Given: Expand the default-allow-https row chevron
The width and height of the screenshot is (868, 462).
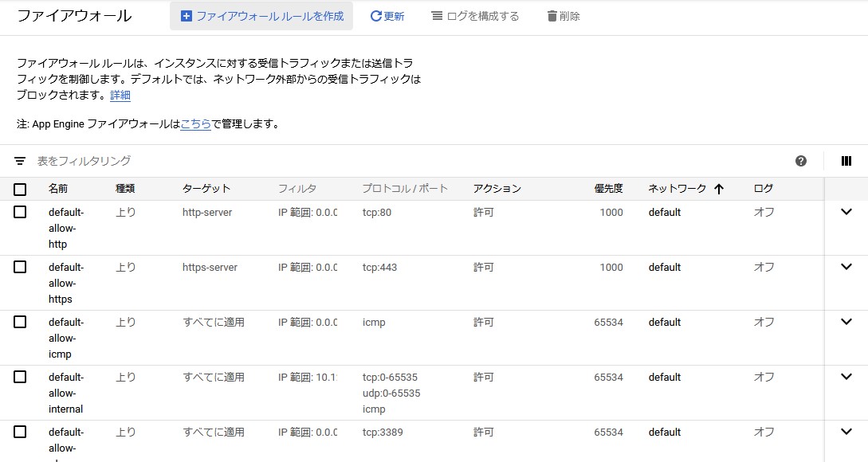Looking at the screenshot, I should point(846,267).
